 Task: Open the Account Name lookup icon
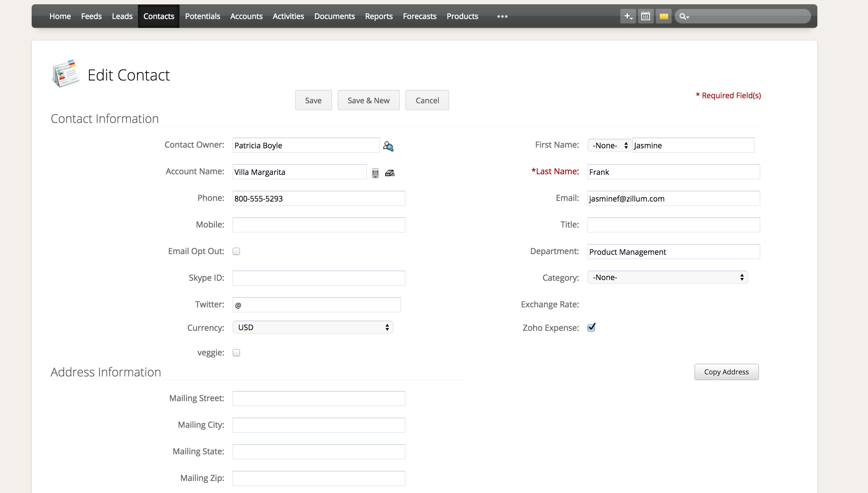(375, 172)
